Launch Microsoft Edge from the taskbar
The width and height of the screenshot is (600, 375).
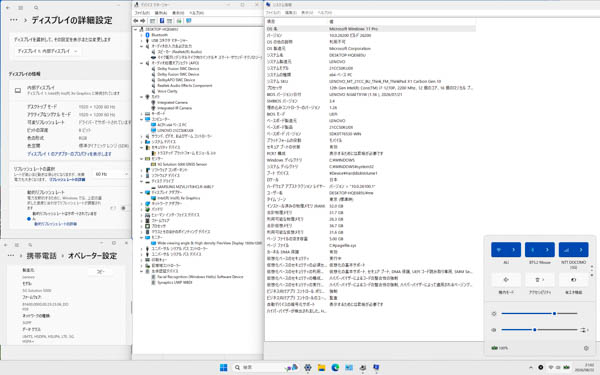click(335, 367)
